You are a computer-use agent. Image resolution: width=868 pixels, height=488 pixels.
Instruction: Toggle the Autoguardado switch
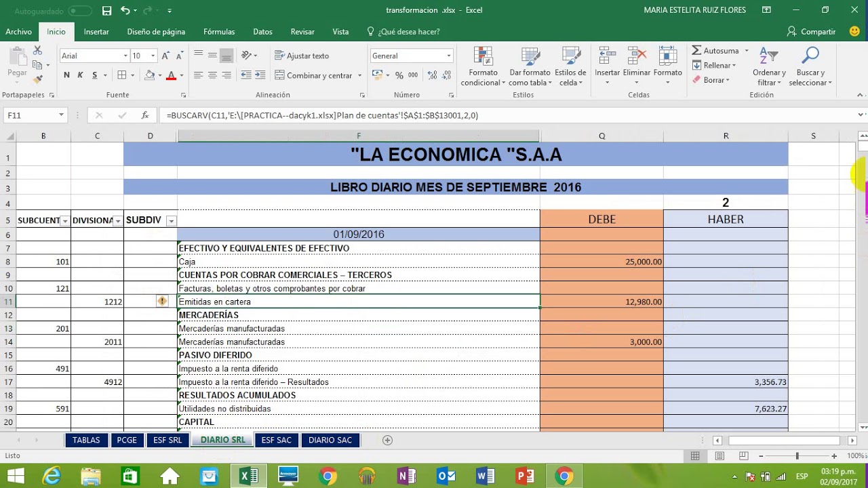[80, 11]
